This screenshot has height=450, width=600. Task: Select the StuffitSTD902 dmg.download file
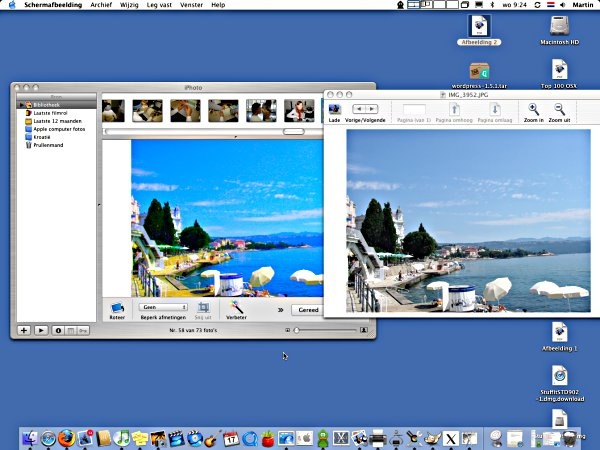click(x=559, y=383)
